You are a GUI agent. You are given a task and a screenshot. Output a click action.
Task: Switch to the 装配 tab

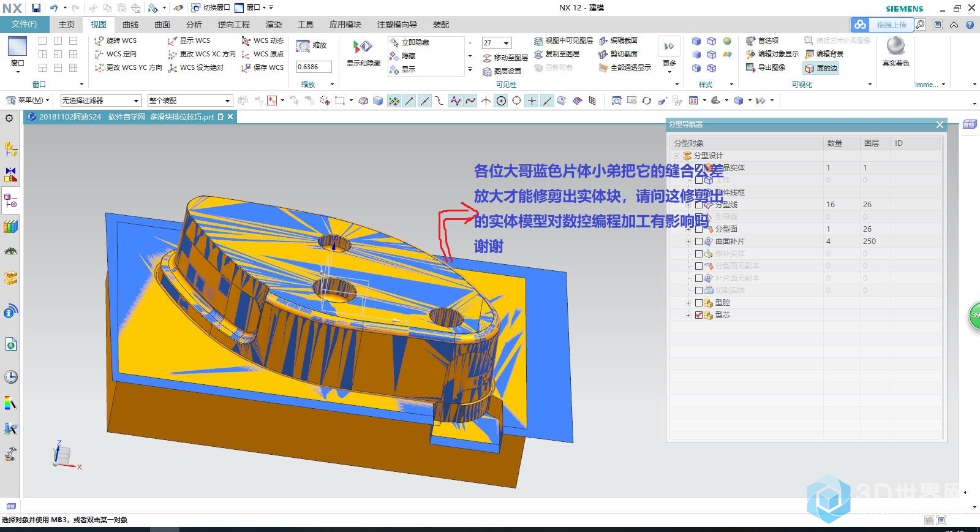coord(441,25)
